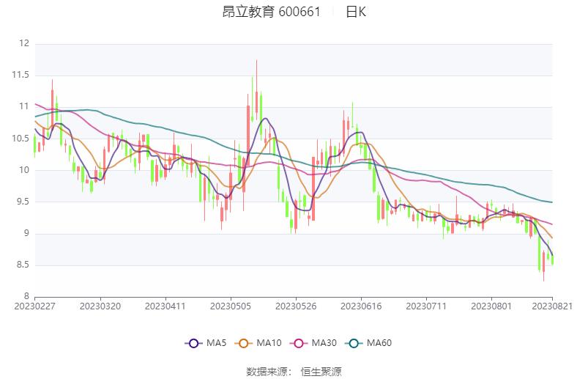Click the MA60 teal legend circle marker

pos(354,343)
